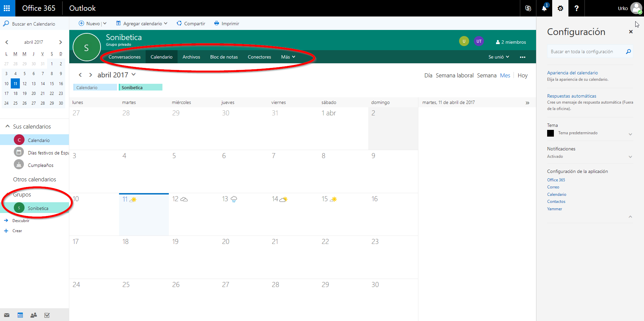Screen dimensions: 644x321
Task: Open the notifications bell
Action: tap(544, 8)
